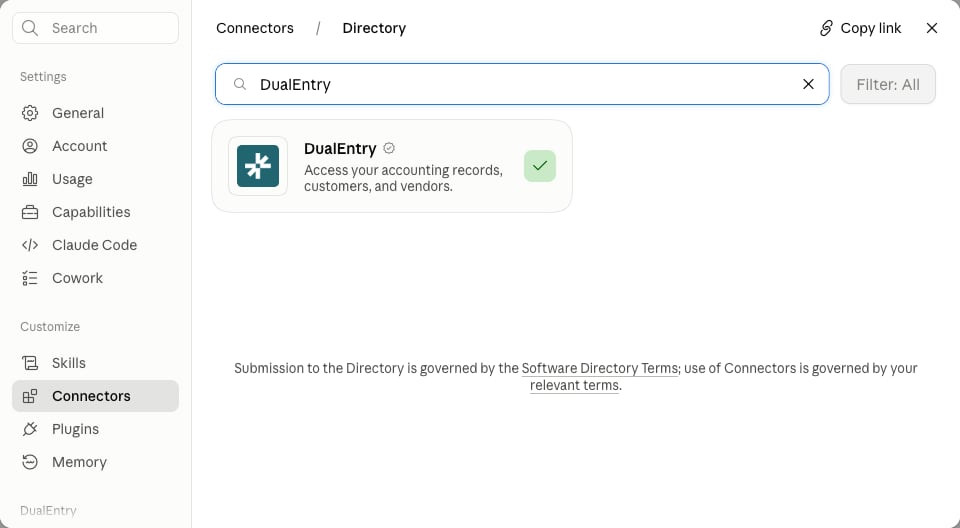Click the Skills icon in sidebar

click(29, 363)
